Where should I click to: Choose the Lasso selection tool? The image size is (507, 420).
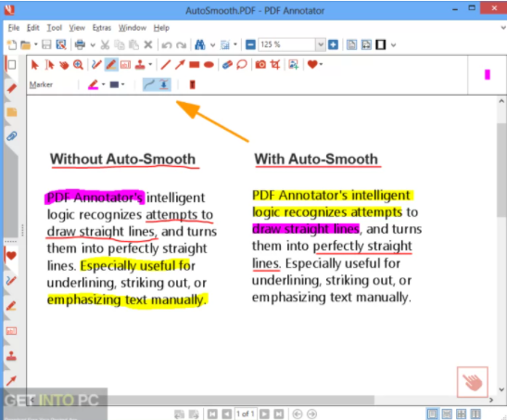[x=242, y=65]
